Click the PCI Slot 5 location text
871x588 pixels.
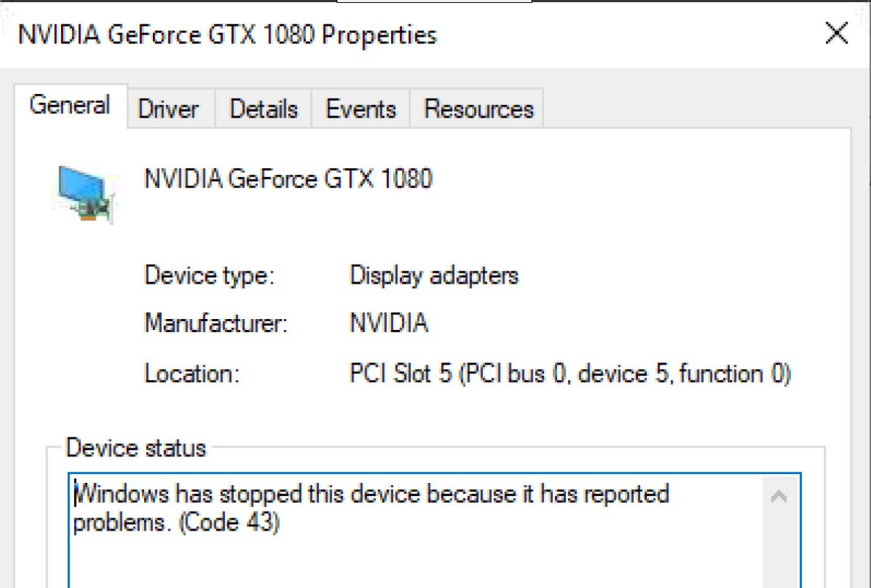(570, 374)
